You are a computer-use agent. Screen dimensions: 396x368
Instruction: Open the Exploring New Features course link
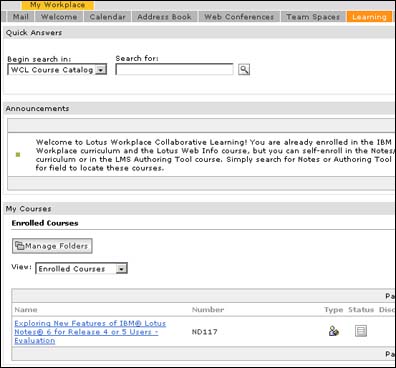(90, 332)
